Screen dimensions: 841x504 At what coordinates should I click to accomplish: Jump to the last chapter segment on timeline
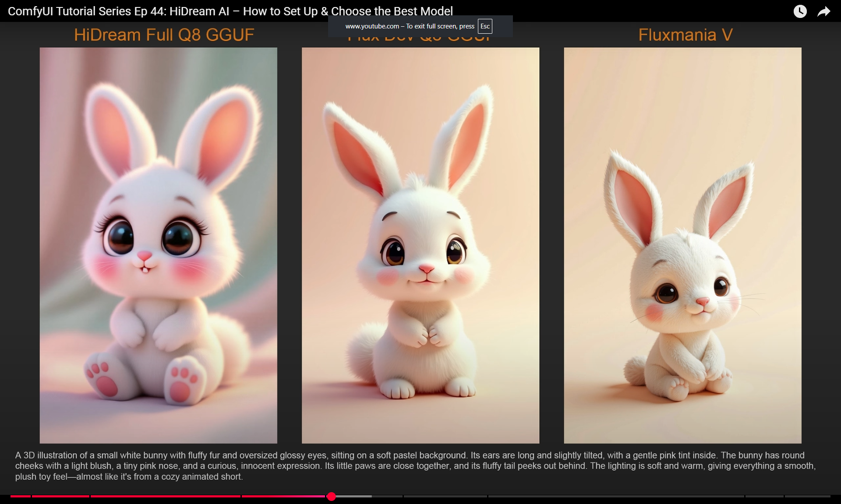pyautogui.click(x=807, y=496)
